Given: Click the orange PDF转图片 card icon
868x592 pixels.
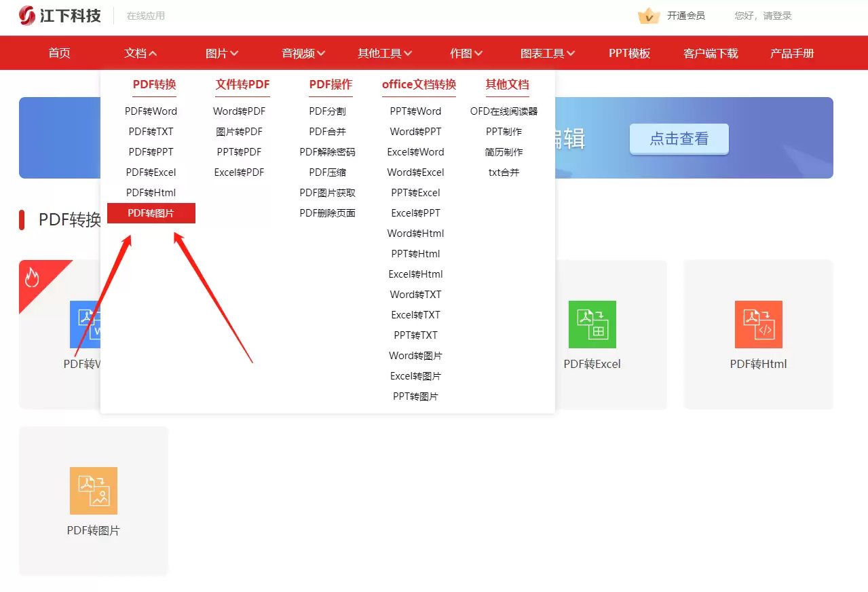Looking at the screenshot, I should coord(93,490).
